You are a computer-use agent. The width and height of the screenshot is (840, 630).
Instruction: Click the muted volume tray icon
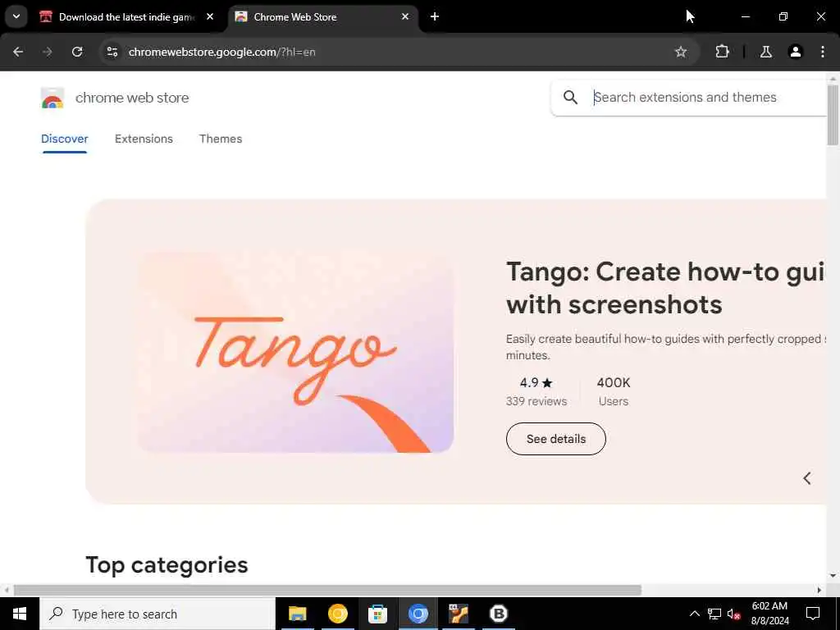(733, 614)
